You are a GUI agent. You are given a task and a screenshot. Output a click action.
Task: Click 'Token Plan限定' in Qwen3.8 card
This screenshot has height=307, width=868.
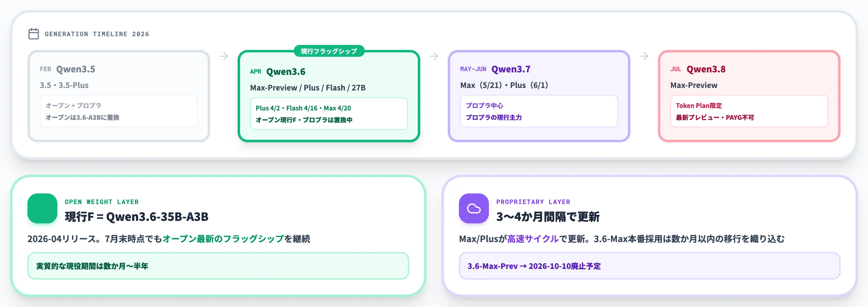[699, 105]
